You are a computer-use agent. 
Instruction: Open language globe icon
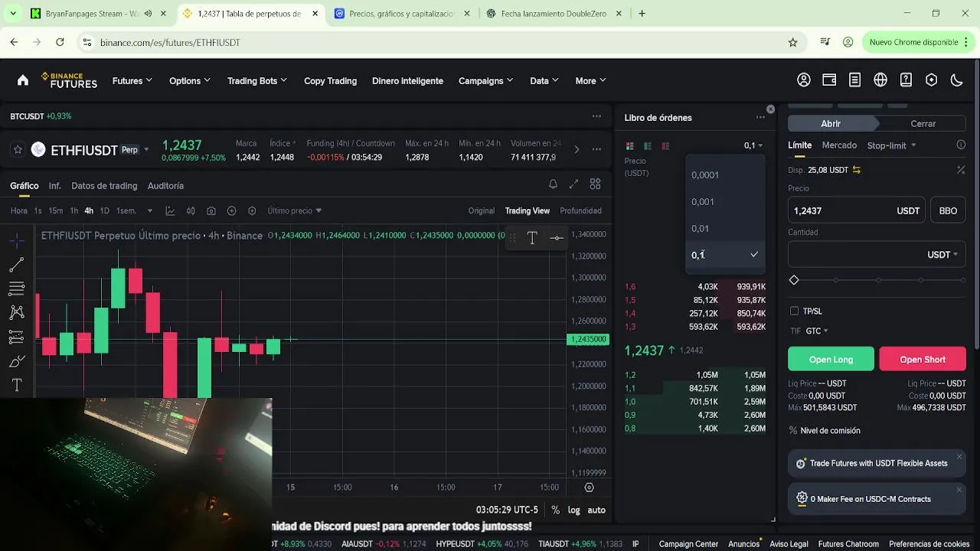tap(880, 80)
